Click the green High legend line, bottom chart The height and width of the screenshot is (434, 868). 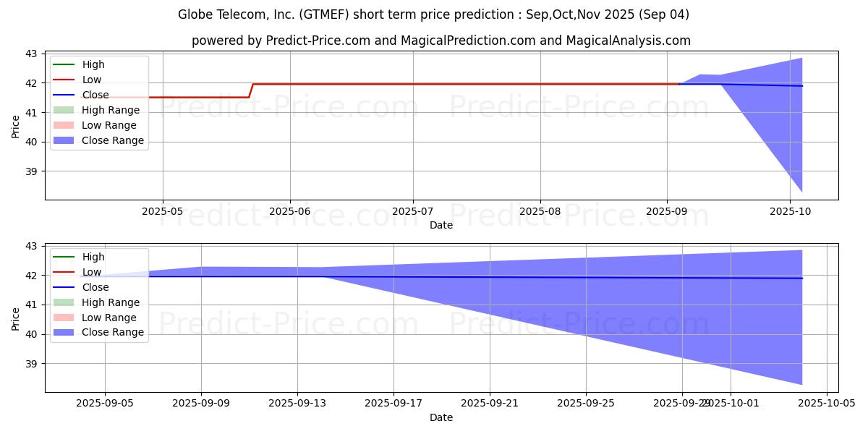pos(64,257)
